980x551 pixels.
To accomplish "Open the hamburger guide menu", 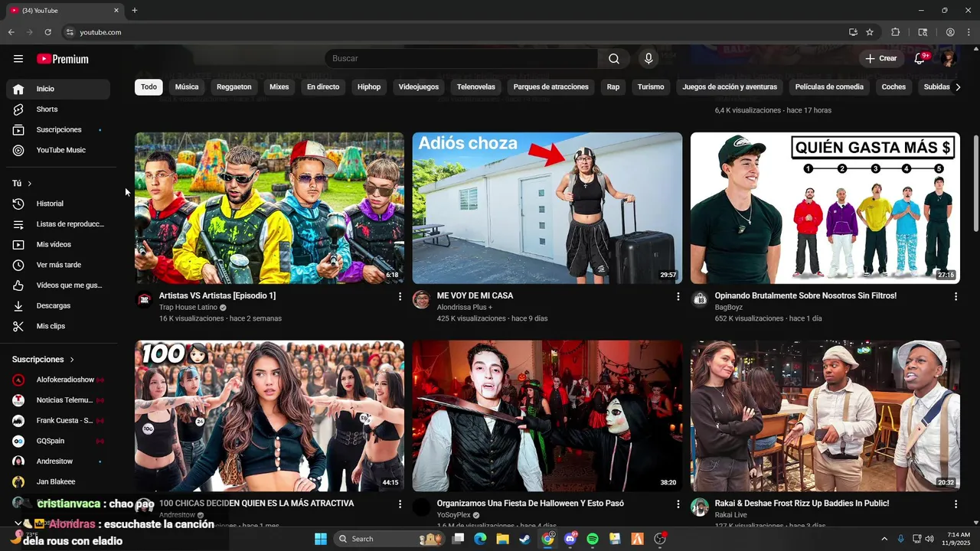I will [18, 59].
